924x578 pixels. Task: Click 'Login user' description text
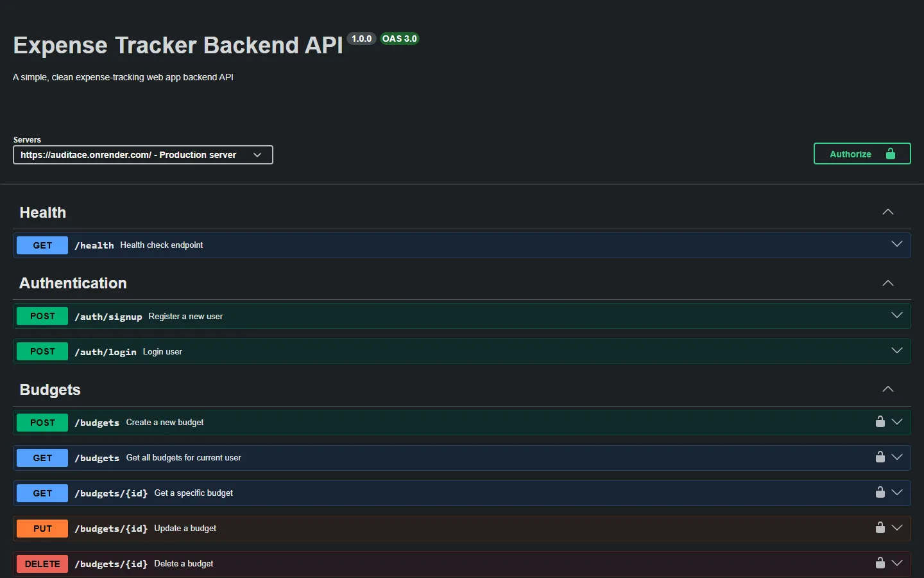[162, 351]
